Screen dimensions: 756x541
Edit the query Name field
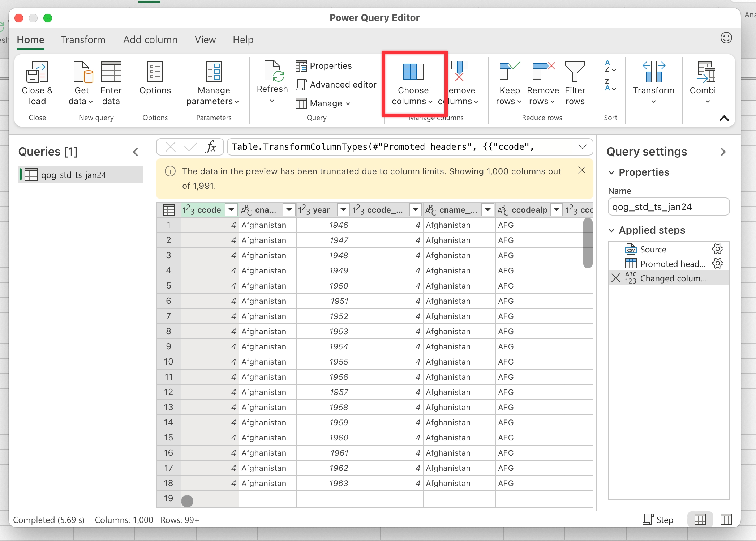coord(669,207)
